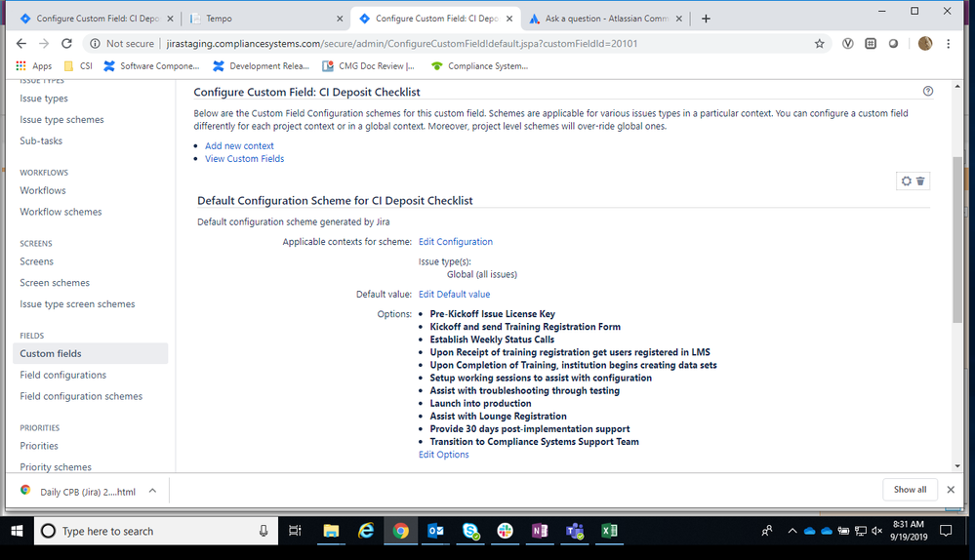
Task: Open Microsoft Teams from the taskbar
Action: click(x=575, y=531)
